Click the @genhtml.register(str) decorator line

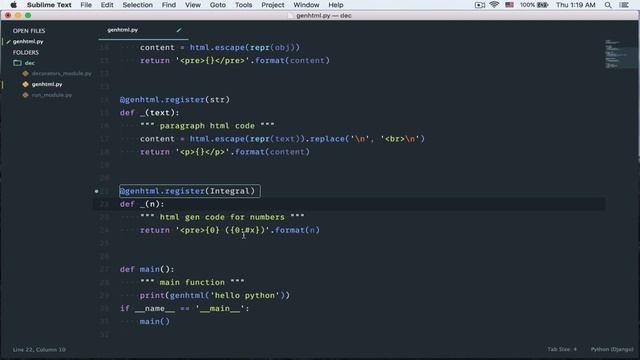[x=175, y=100]
